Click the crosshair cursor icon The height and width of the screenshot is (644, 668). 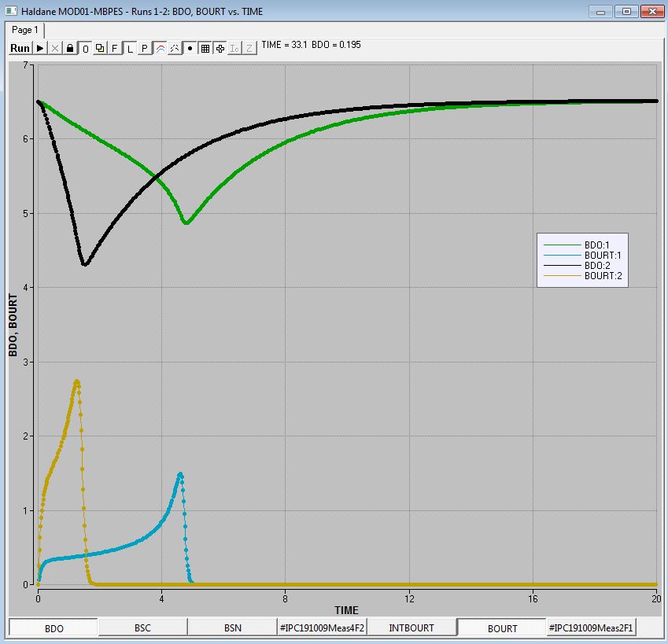tap(220, 49)
